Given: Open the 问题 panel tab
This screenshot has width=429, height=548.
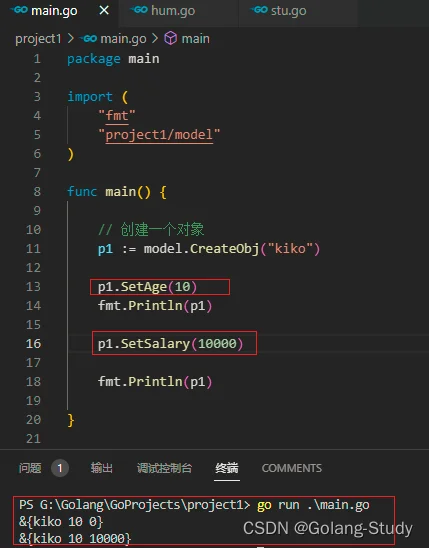Looking at the screenshot, I should point(30,468).
